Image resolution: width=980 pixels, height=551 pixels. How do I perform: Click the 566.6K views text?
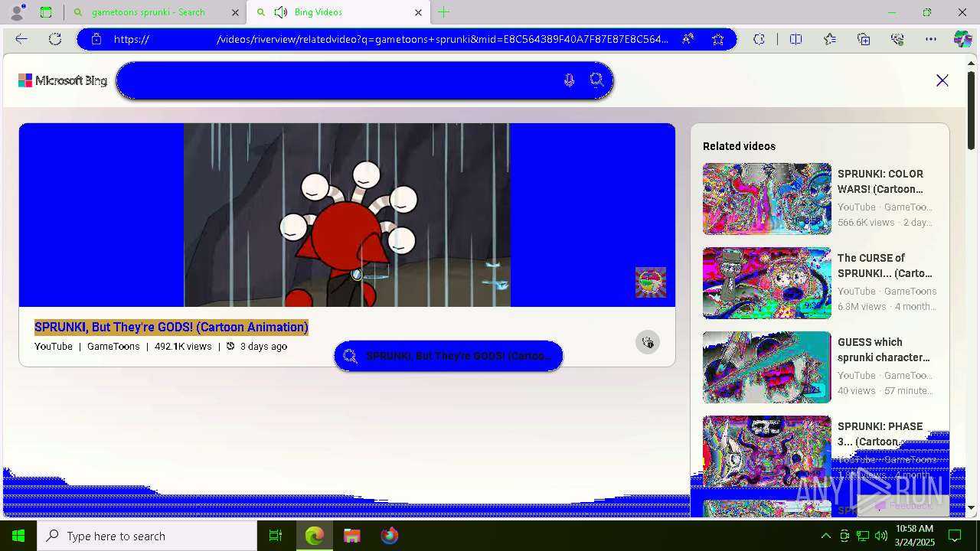(866, 223)
